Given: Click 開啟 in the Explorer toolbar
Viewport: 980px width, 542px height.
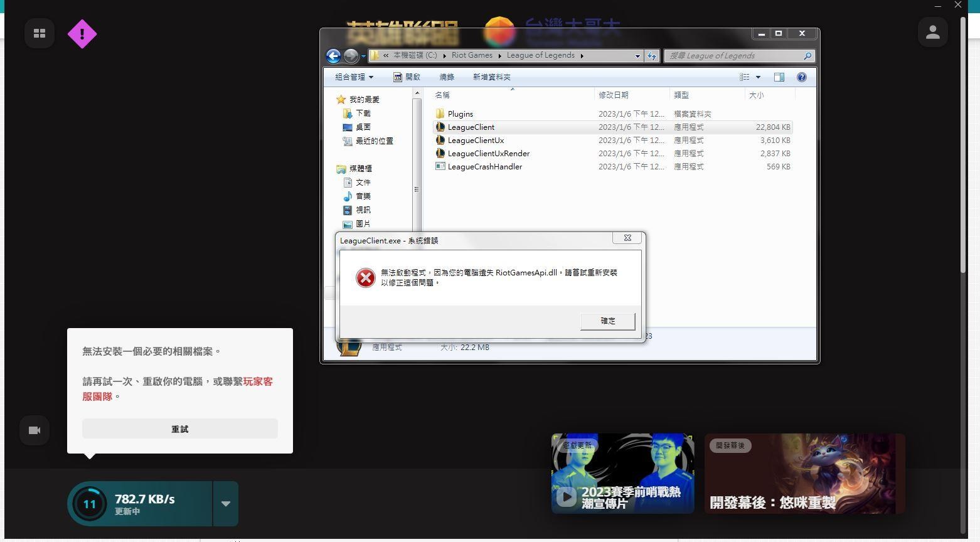Looking at the screenshot, I should 407,77.
